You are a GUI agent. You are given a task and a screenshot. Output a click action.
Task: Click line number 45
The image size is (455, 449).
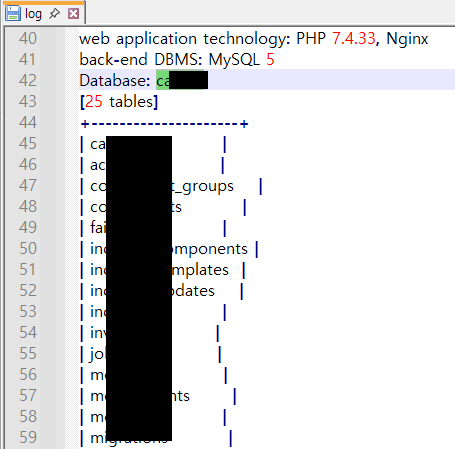pyautogui.click(x=28, y=144)
